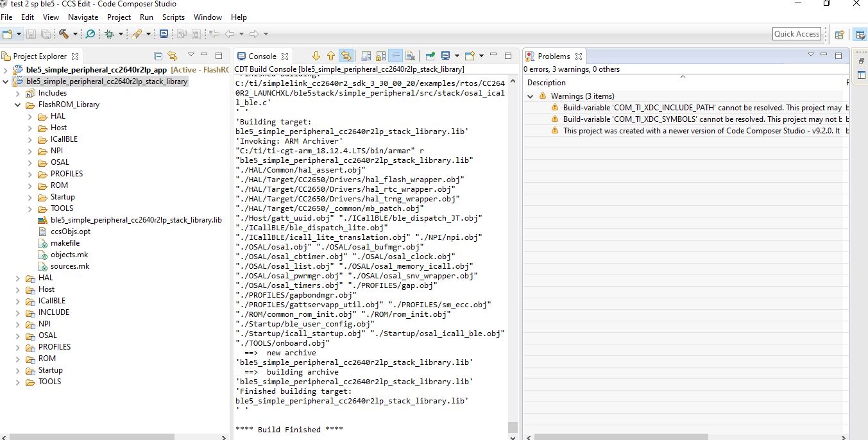The width and height of the screenshot is (868, 440).
Task: Open Problems view menu triangle
Action: (810, 55)
